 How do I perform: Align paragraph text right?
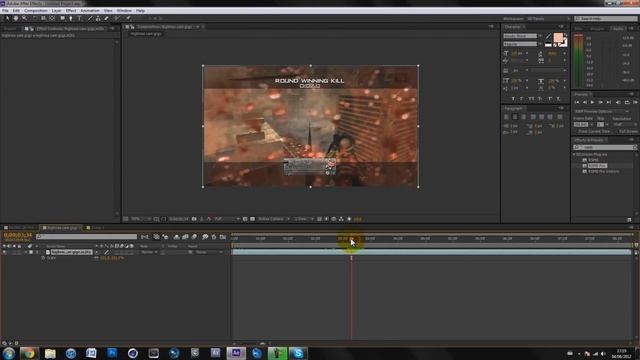point(524,117)
